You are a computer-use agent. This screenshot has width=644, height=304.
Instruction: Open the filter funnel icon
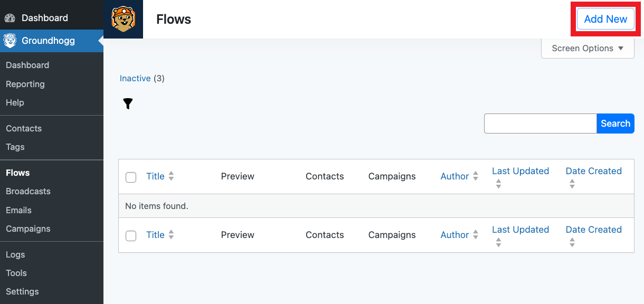point(128,104)
